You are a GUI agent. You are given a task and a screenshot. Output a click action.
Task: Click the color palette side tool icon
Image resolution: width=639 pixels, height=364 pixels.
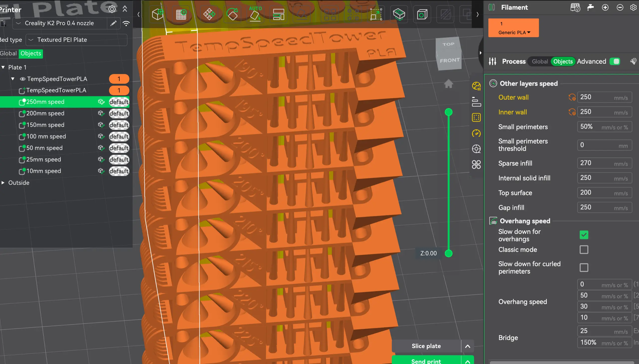pyautogui.click(x=476, y=86)
